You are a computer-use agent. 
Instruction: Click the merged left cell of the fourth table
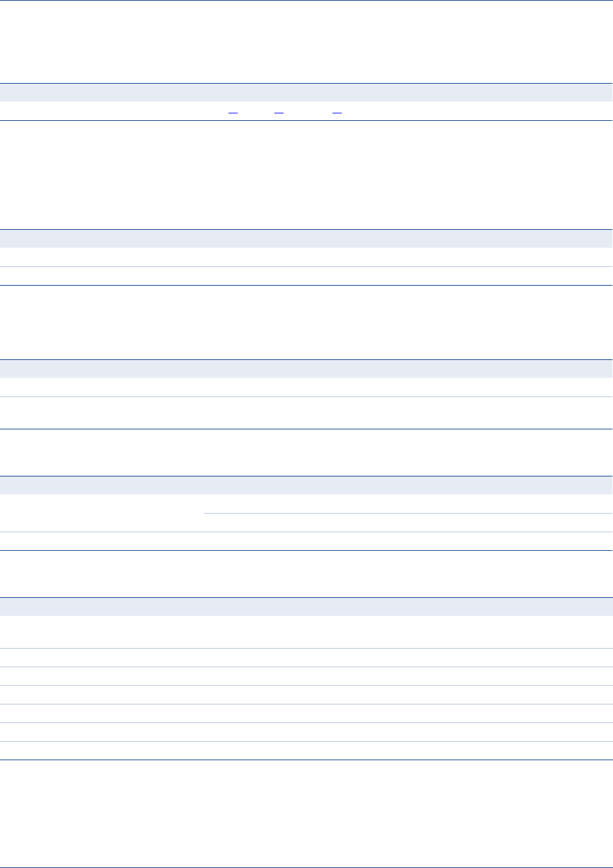102,513
